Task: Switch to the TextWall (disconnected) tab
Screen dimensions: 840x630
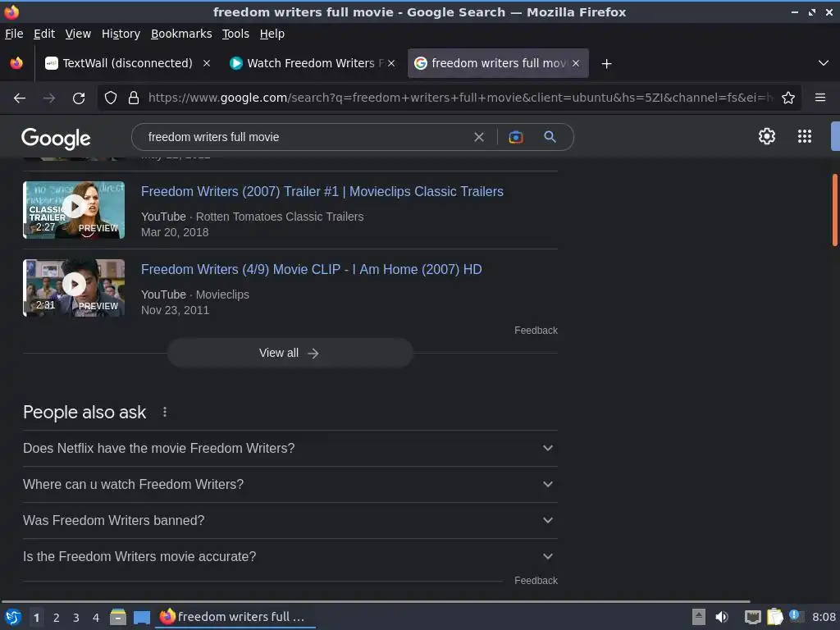Action: [127, 63]
